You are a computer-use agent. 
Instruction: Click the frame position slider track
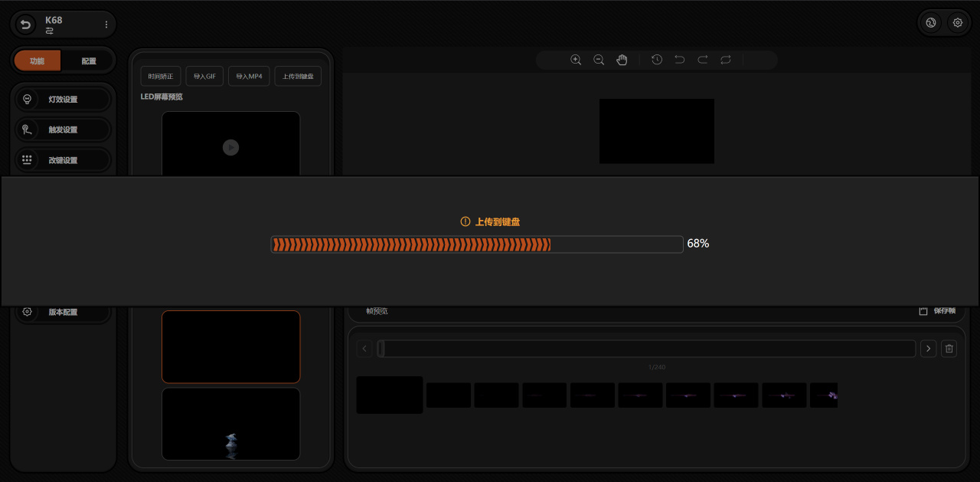(646, 349)
